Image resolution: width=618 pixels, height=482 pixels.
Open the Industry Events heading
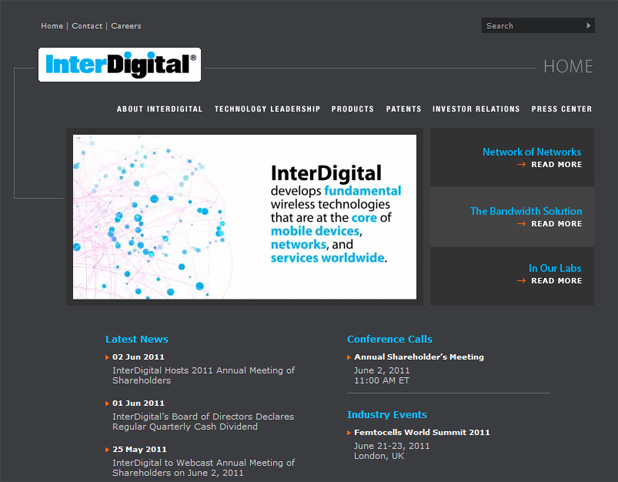click(x=387, y=415)
